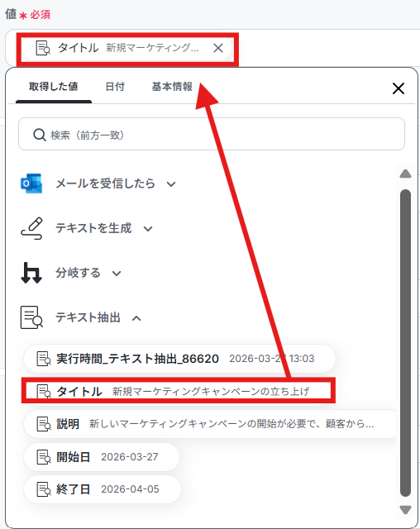420x529 pixels.
Task: Click the Outlook icon beside メールを受信したら
Action: pyautogui.click(x=31, y=183)
